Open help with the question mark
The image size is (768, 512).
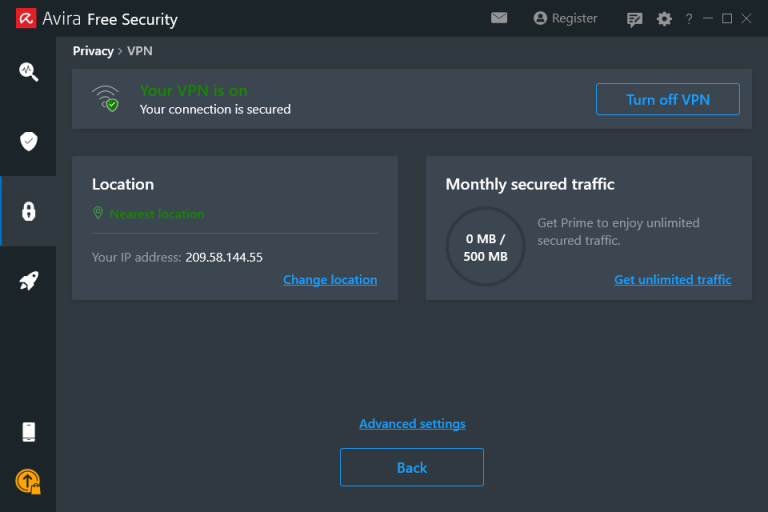coord(689,19)
